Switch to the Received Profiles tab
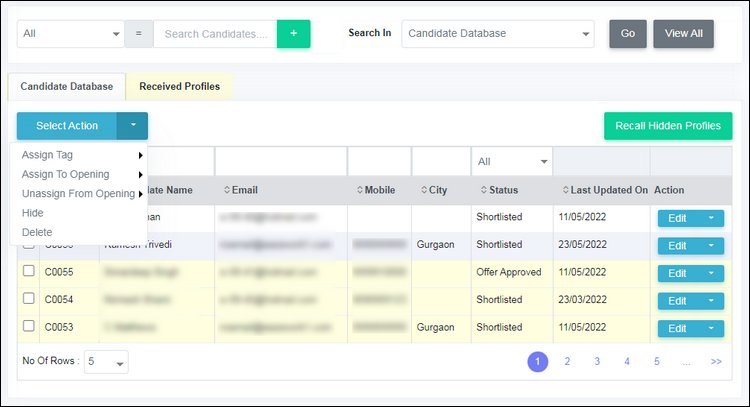 tap(179, 87)
